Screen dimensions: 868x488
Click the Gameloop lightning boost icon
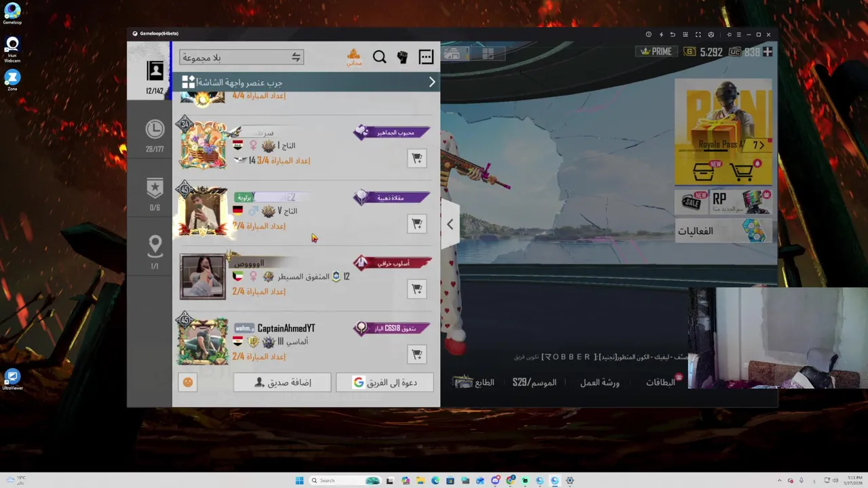(x=661, y=35)
